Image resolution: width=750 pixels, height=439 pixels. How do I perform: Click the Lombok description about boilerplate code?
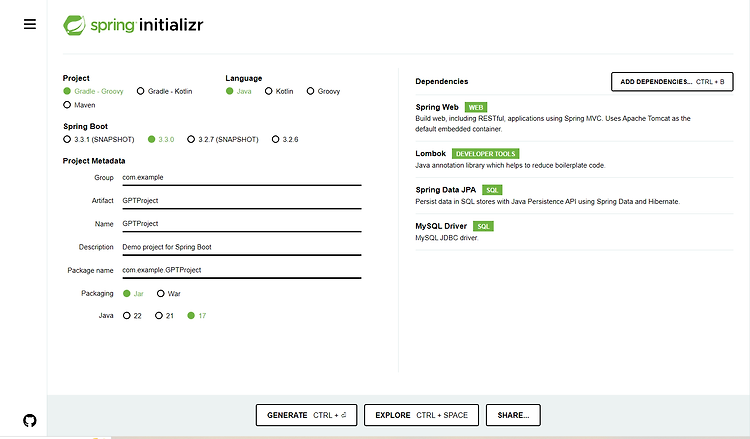tap(510, 165)
